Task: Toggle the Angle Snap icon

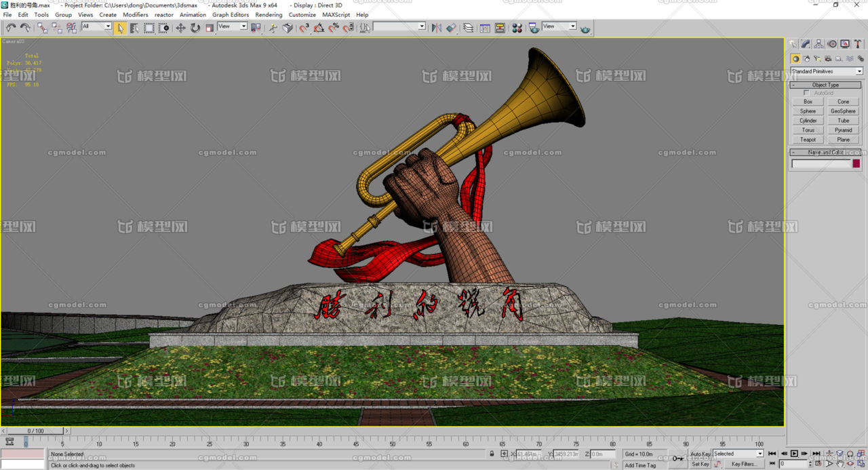Action: (319, 28)
